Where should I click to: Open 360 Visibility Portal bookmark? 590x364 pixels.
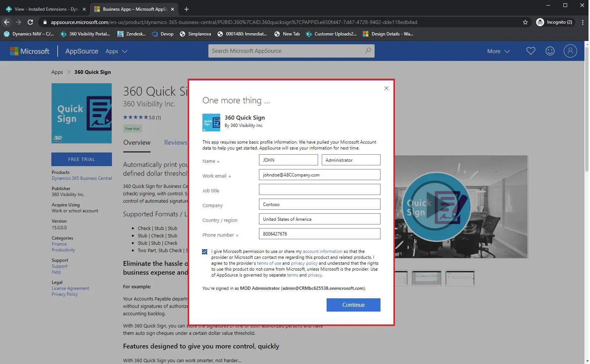point(85,34)
